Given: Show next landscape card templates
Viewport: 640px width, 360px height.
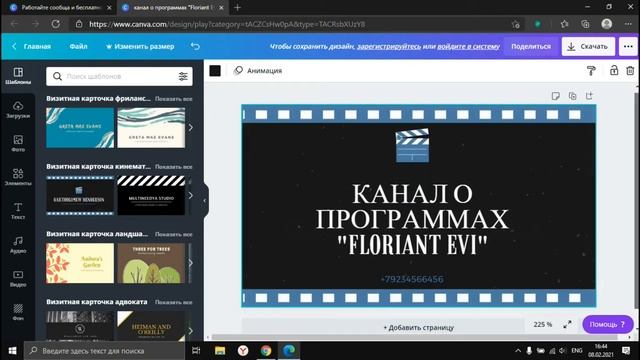Looking at the screenshot, I should pos(190,263).
